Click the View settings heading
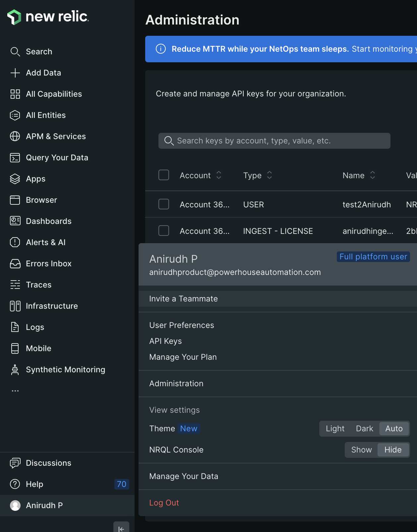417x532 pixels. 175,410
